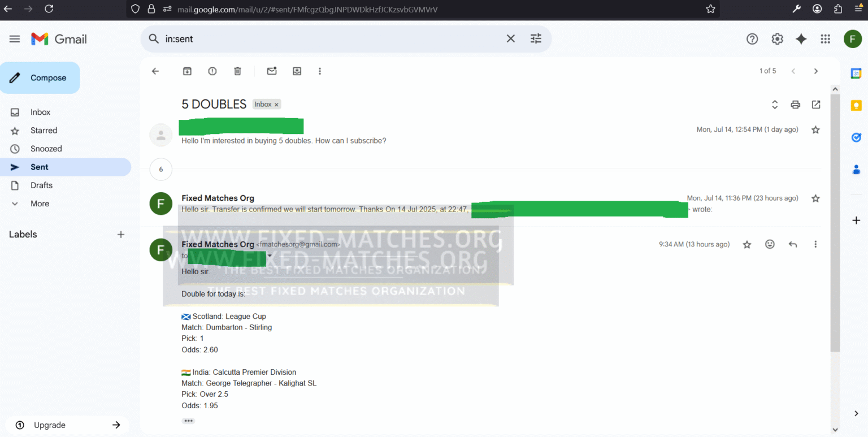Open Contacts side panel
The image size is (868, 437).
point(856,169)
